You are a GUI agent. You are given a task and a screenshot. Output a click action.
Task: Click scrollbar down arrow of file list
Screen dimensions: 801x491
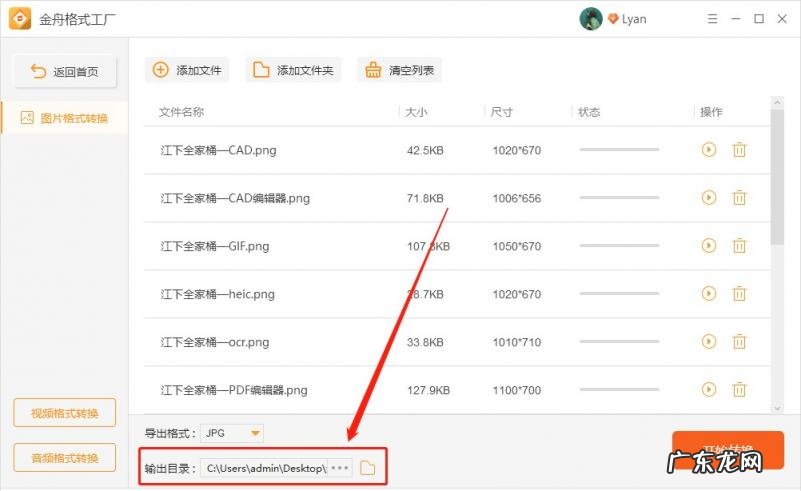(x=777, y=408)
